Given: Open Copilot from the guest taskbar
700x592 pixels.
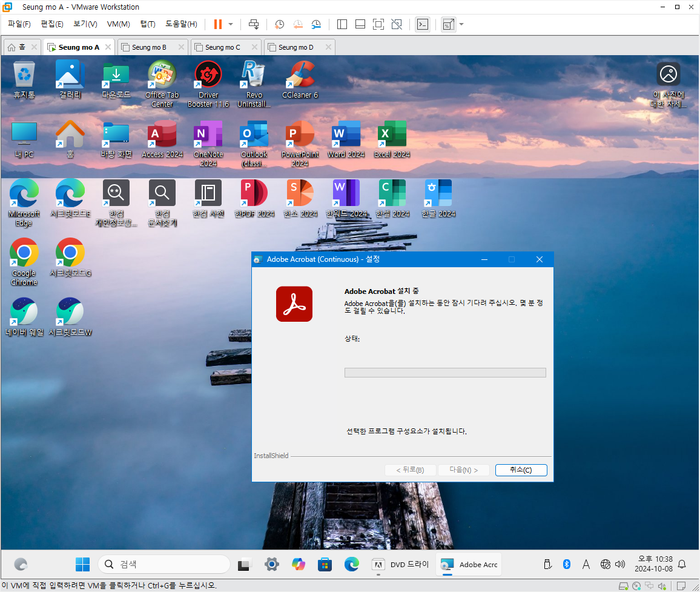Looking at the screenshot, I should [x=298, y=564].
